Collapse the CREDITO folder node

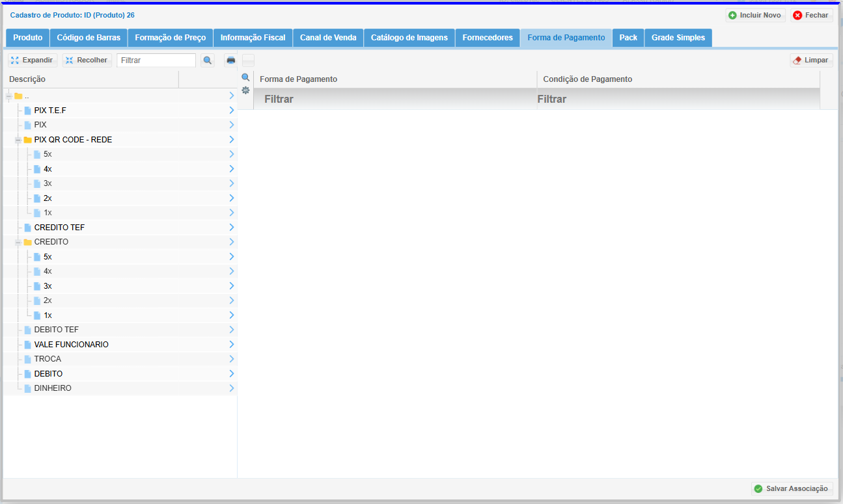18,242
